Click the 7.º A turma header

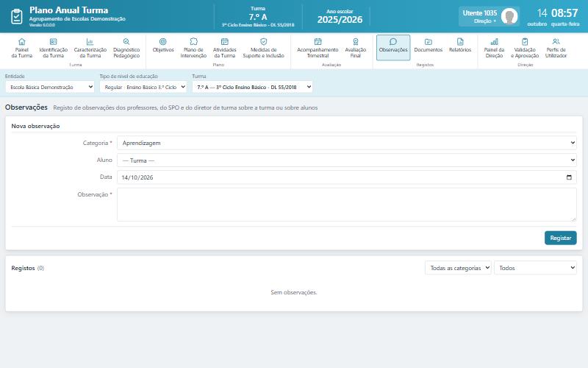[x=258, y=17]
